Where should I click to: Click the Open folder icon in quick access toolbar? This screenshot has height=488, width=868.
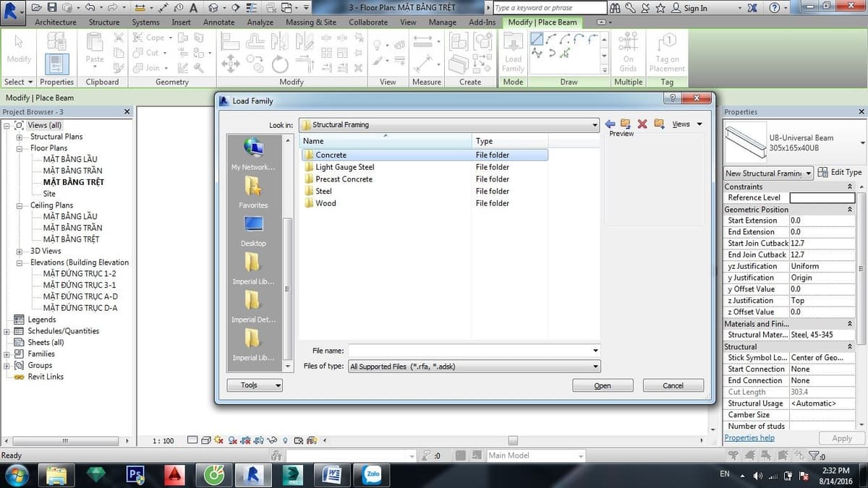(37, 8)
